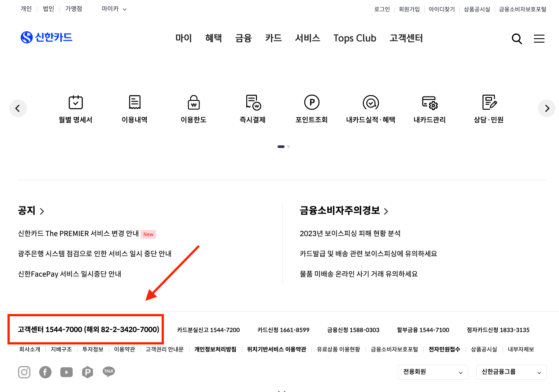
Task: Click 금융신청 1588-0303 text
Action: (353, 330)
